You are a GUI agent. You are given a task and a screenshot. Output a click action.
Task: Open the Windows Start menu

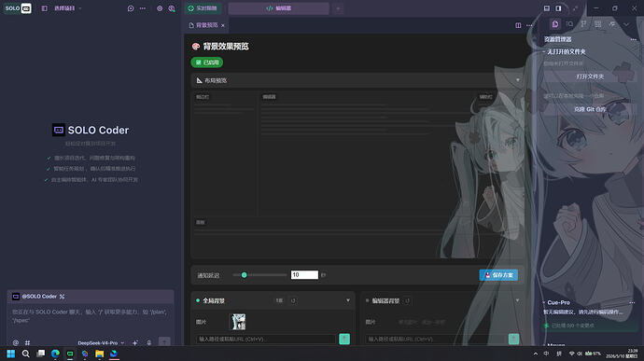pos(10,354)
